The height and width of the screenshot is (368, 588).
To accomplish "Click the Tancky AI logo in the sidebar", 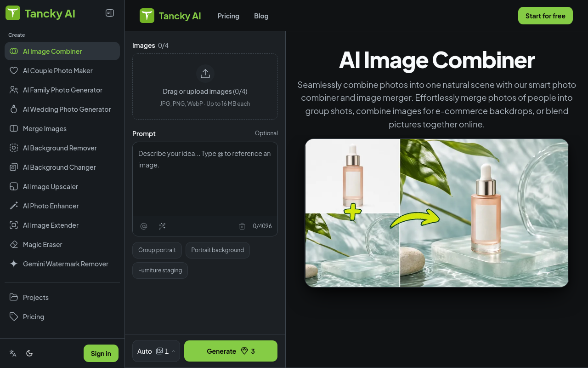I will click(40, 13).
